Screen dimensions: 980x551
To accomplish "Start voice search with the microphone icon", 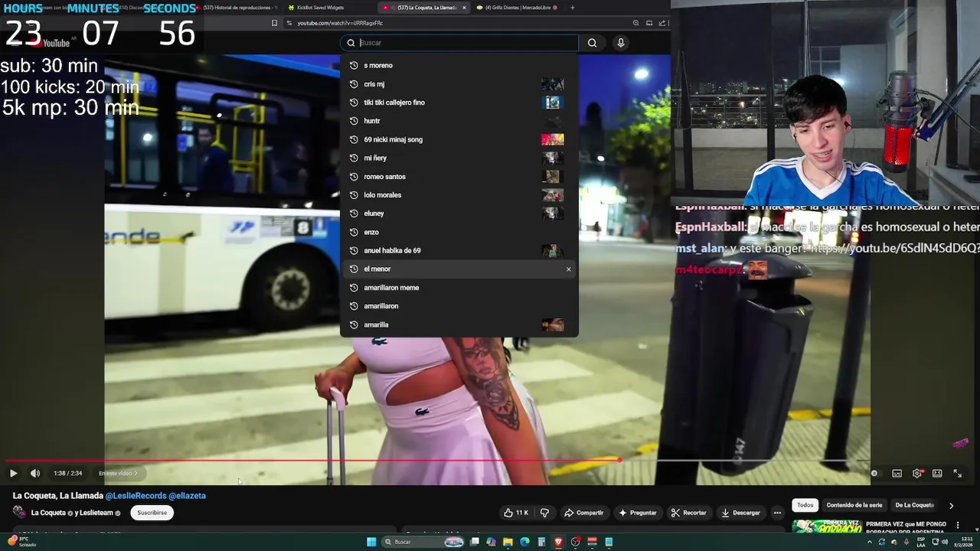I will (621, 43).
